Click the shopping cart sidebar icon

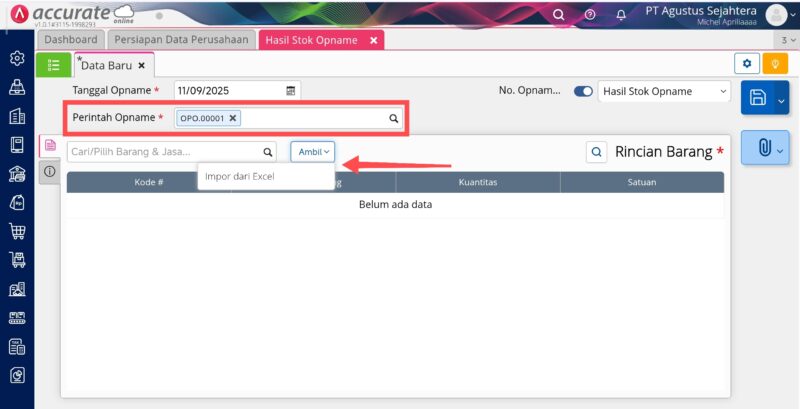coord(17,231)
